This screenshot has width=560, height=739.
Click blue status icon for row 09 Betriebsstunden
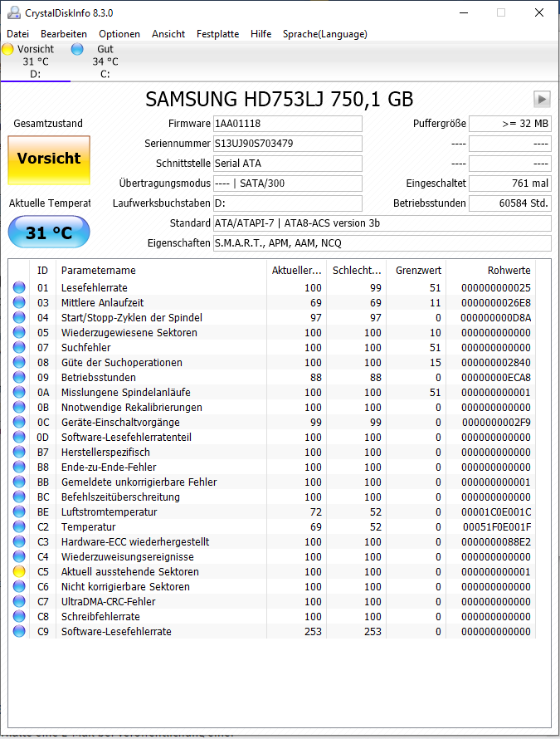click(19, 378)
